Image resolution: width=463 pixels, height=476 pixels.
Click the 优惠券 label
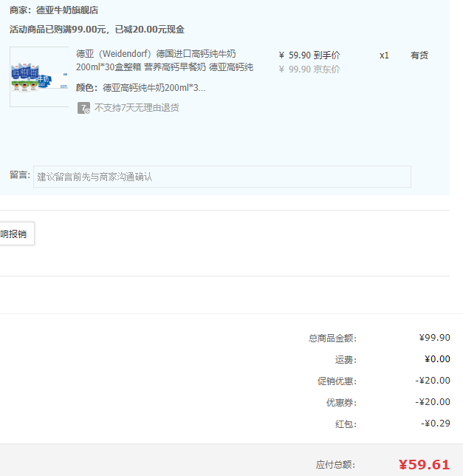(x=341, y=403)
